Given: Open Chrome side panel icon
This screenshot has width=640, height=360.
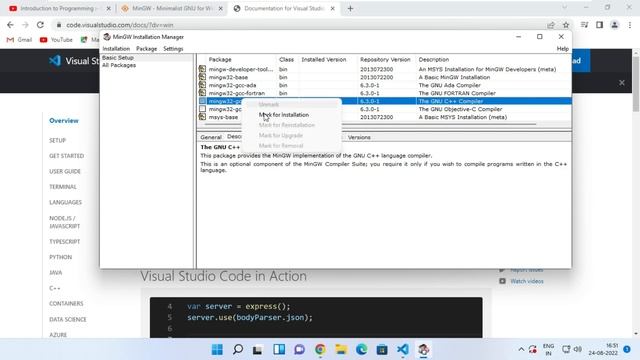Looking at the screenshot, I should pos(599,25).
